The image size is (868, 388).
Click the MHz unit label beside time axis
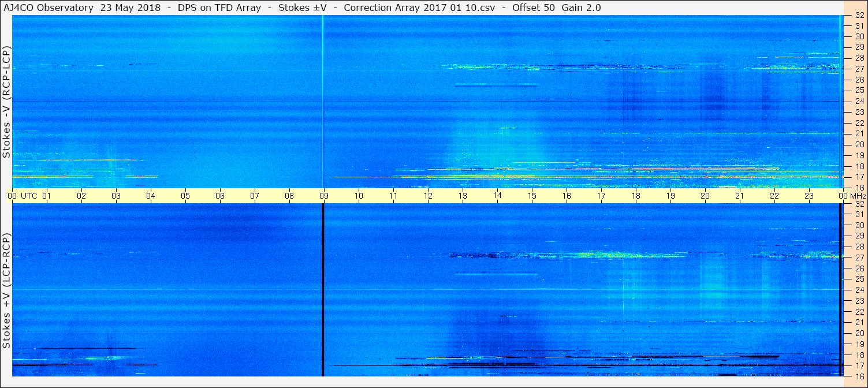click(x=858, y=196)
